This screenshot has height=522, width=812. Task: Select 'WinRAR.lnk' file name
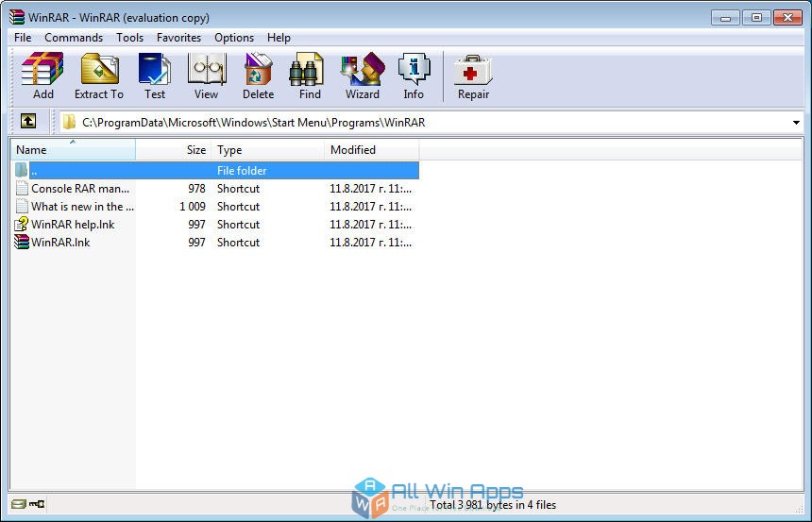60,243
